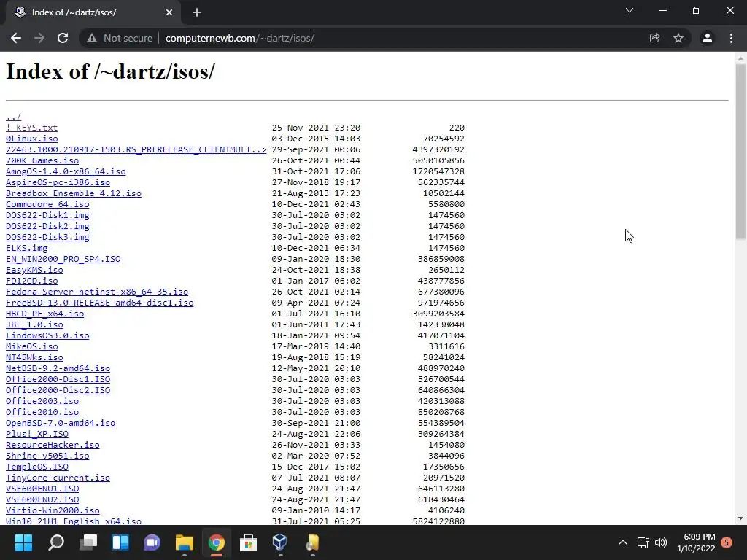Click the Commodore_64.iso link

click(x=47, y=204)
